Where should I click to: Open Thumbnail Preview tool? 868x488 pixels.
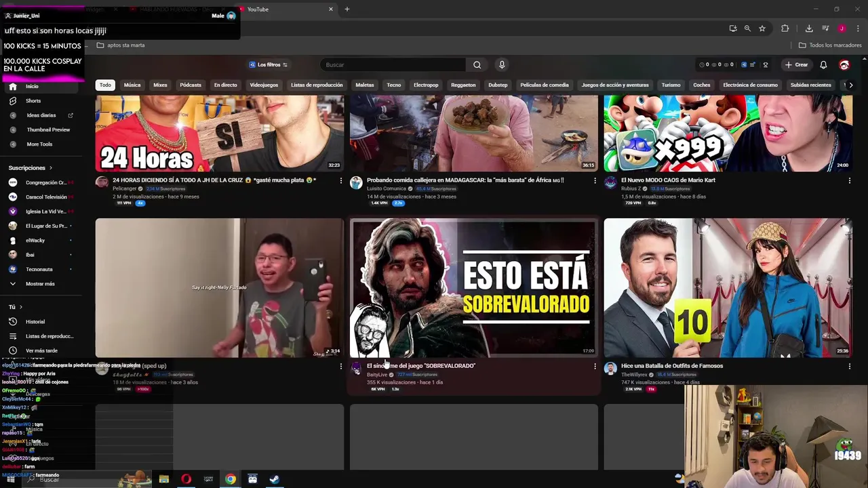47,129
